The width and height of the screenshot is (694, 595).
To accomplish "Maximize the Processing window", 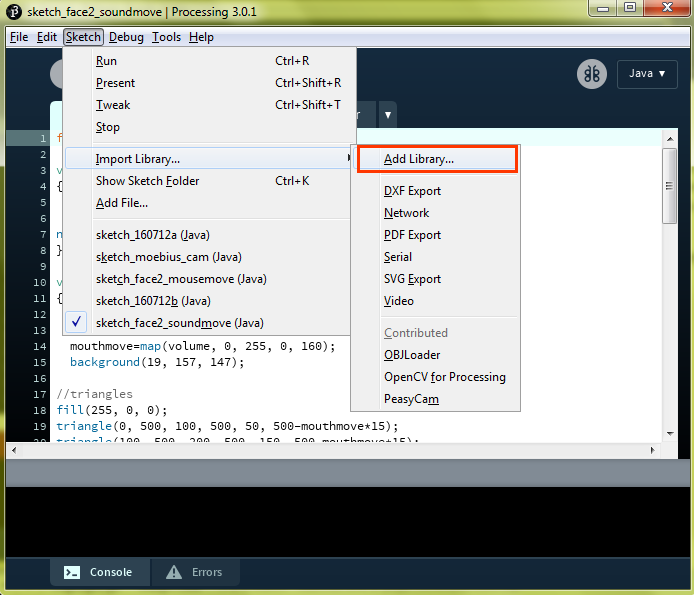I will pos(630,8).
